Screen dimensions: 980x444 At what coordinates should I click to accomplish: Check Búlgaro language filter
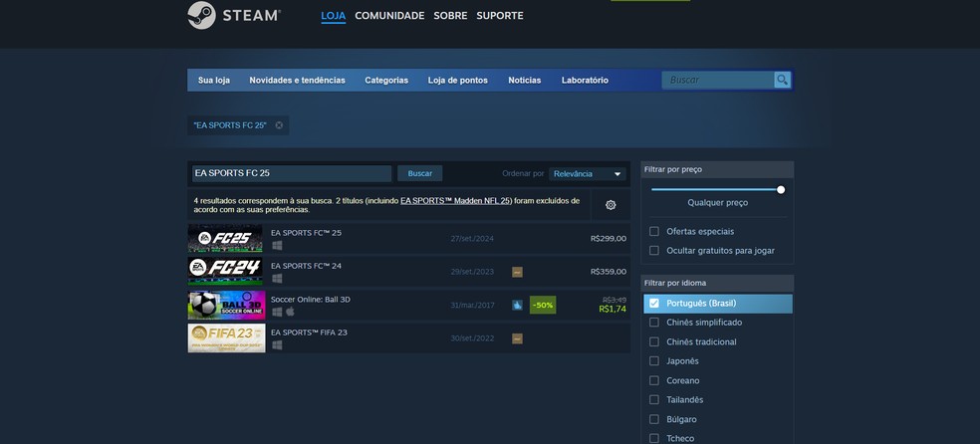(653, 419)
